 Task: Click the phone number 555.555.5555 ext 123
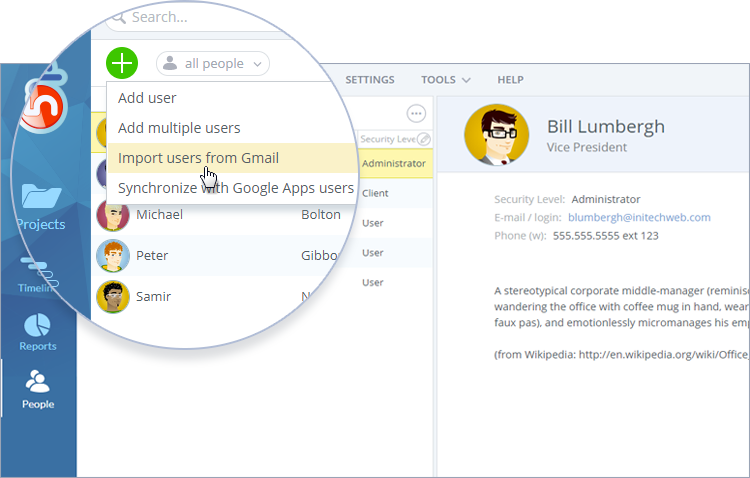point(606,235)
